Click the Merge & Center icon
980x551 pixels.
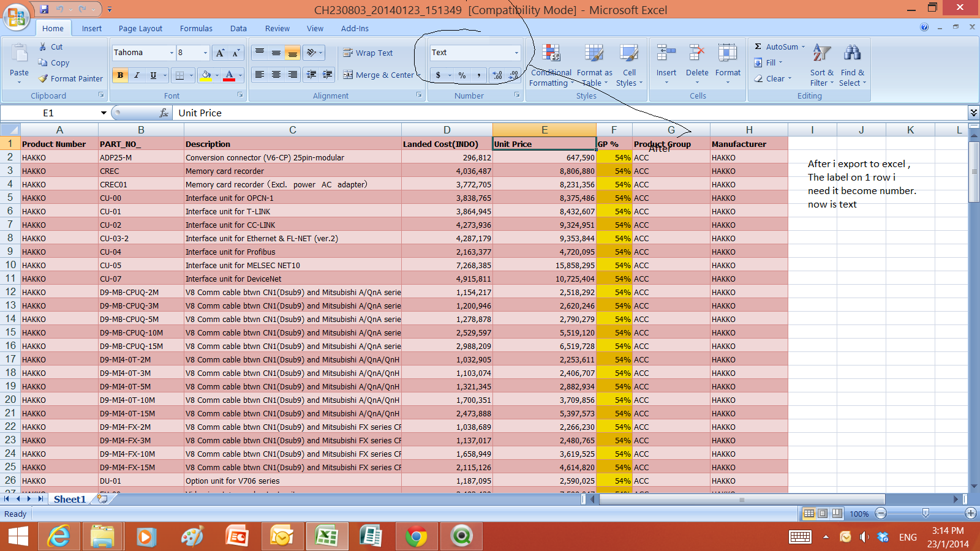[348, 75]
